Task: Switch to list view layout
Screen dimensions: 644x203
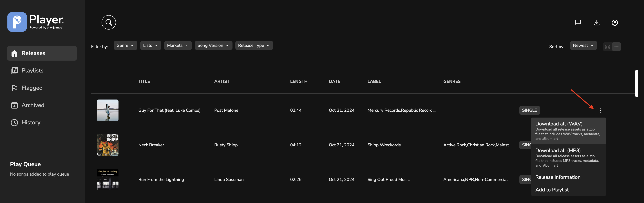Action: pyautogui.click(x=616, y=47)
